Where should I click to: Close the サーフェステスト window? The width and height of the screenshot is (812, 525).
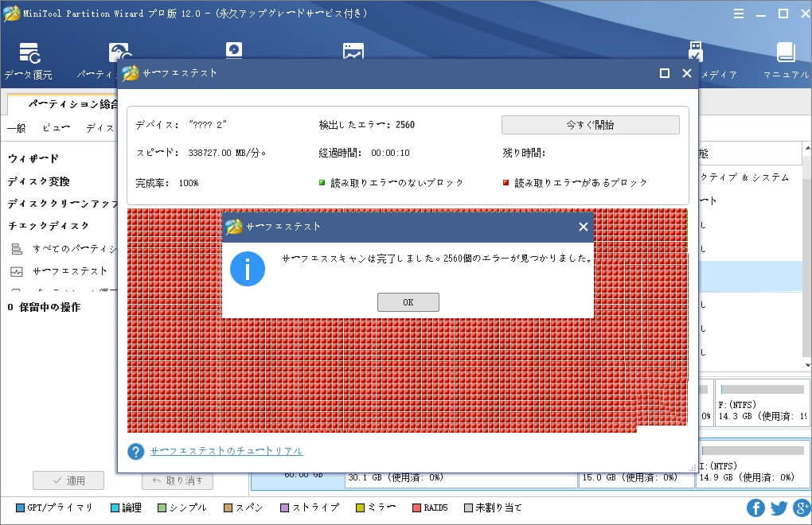click(687, 73)
